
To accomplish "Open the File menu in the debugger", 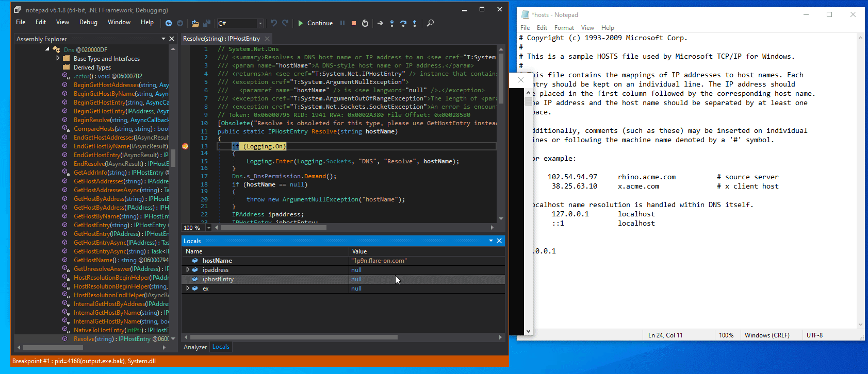I will pyautogui.click(x=21, y=22).
